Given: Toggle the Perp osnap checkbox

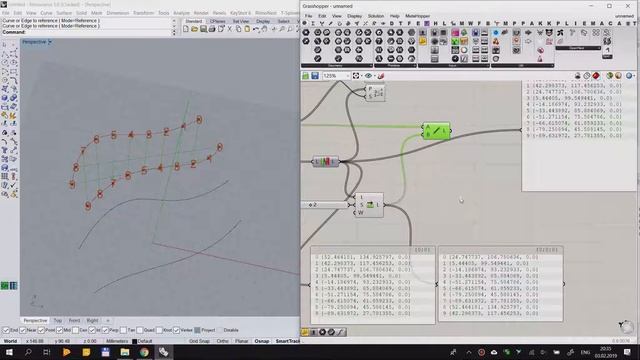Looking at the screenshot, I should click(105, 330).
